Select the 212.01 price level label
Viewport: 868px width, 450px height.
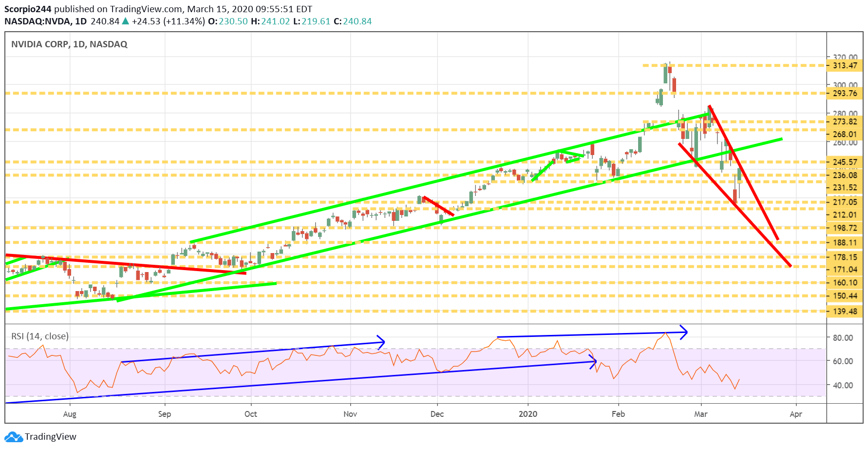pyautogui.click(x=845, y=215)
